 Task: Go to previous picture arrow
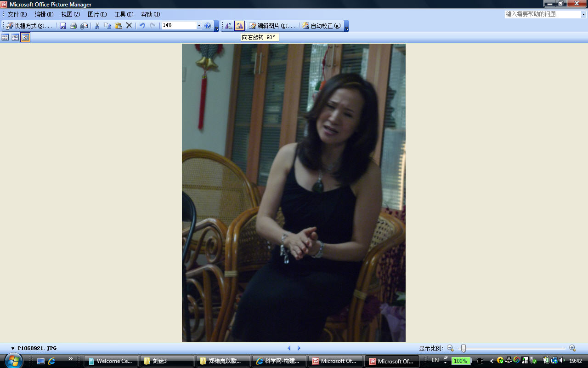click(289, 348)
